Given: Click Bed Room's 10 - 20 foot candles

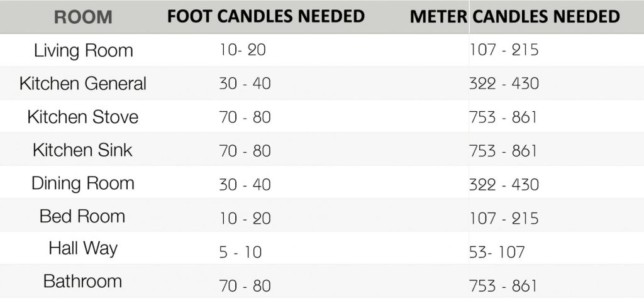Looking at the screenshot, I should pyautogui.click(x=245, y=219).
